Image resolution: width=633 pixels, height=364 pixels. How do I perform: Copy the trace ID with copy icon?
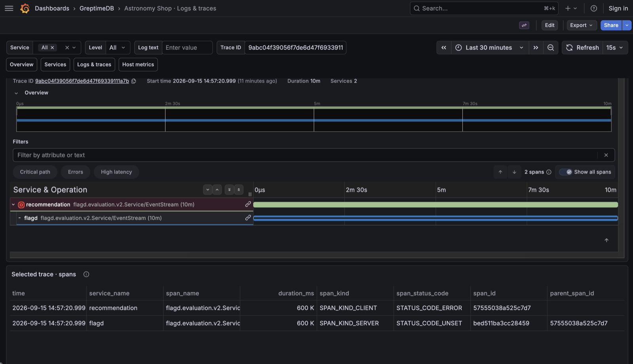click(134, 81)
